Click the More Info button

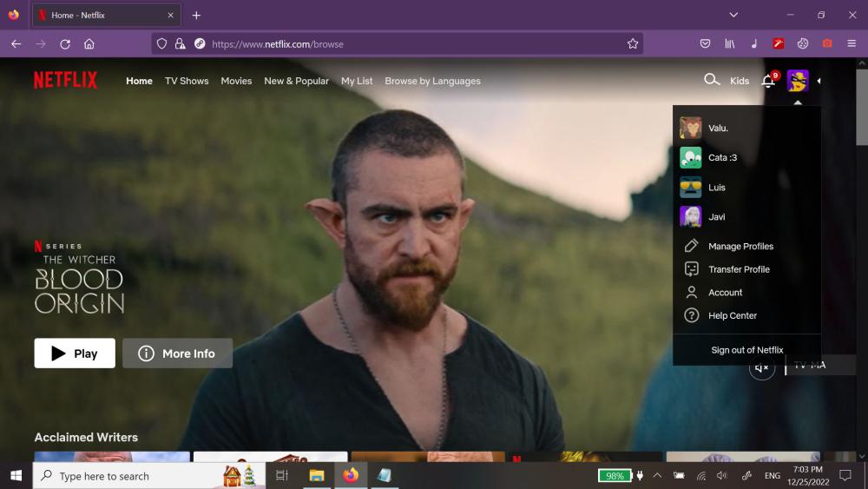tap(177, 354)
